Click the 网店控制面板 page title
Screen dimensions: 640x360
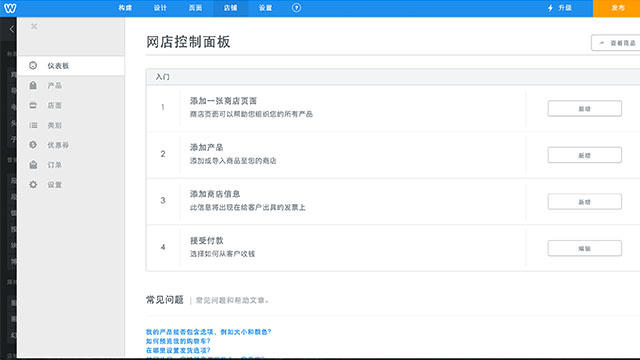188,42
